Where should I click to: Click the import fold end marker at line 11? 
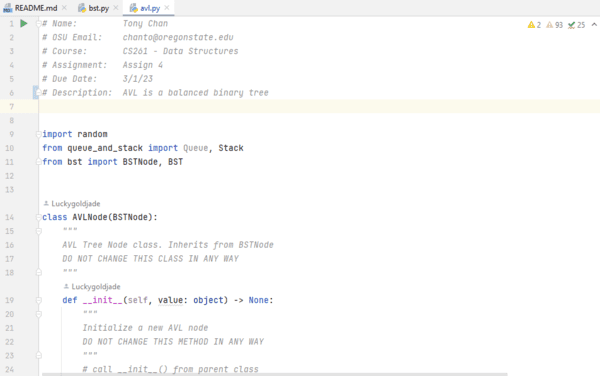(38, 162)
